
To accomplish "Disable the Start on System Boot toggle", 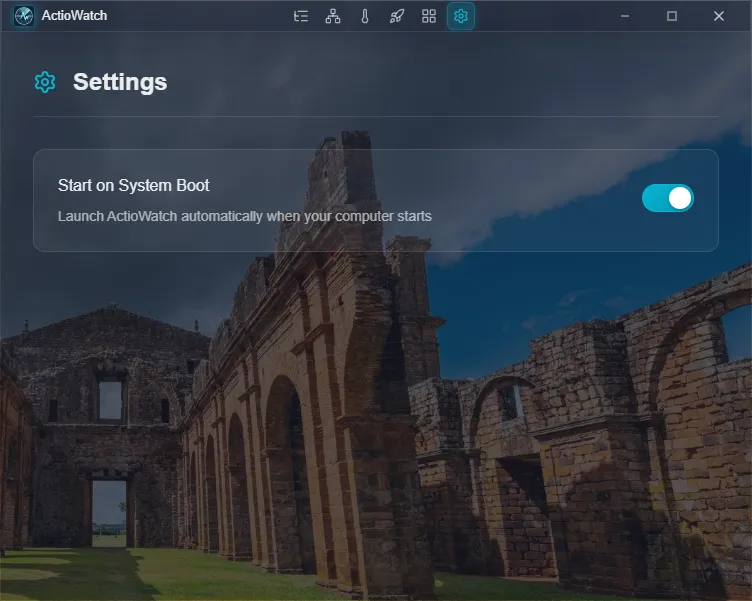I will click(x=668, y=198).
